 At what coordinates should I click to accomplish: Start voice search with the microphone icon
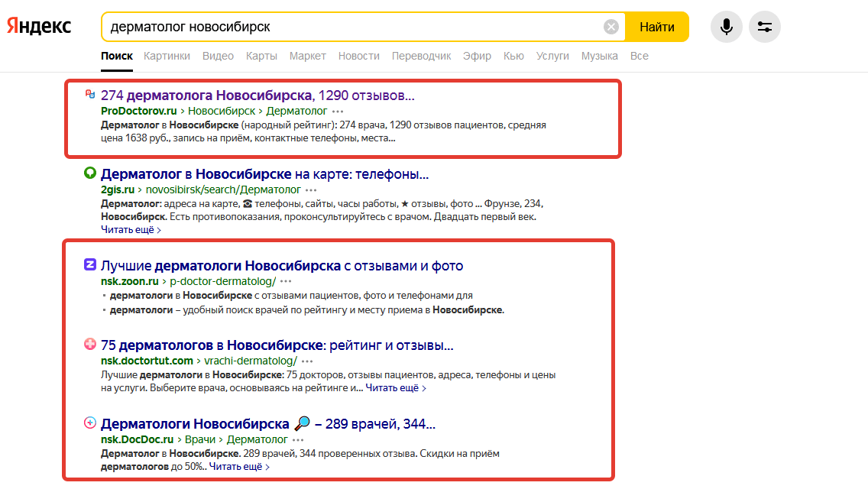coord(727,27)
